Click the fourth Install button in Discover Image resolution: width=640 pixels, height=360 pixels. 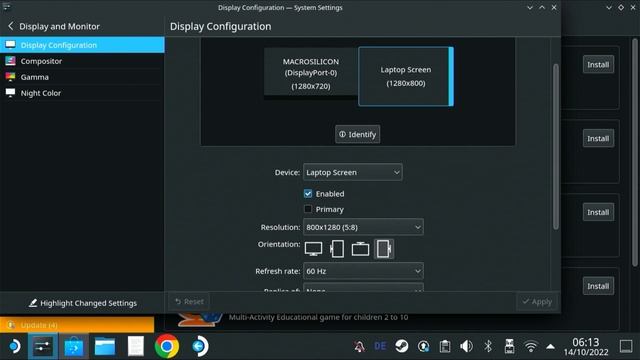click(598, 286)
